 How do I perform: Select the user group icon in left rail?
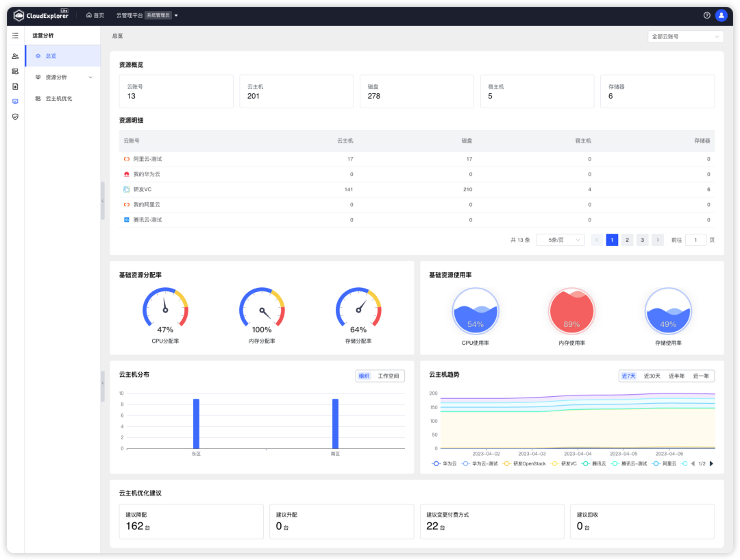[x=14, y=55]
